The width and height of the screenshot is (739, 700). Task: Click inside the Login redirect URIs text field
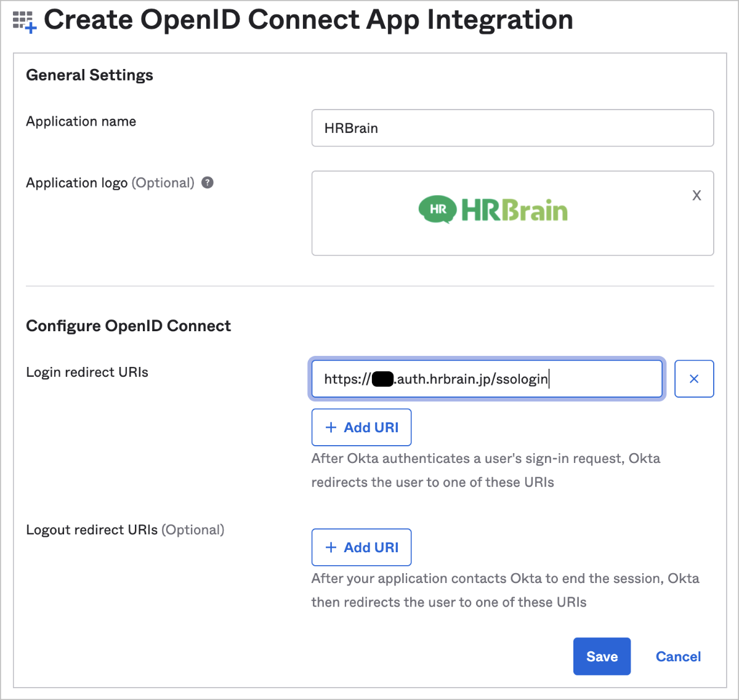pos(487,379)
